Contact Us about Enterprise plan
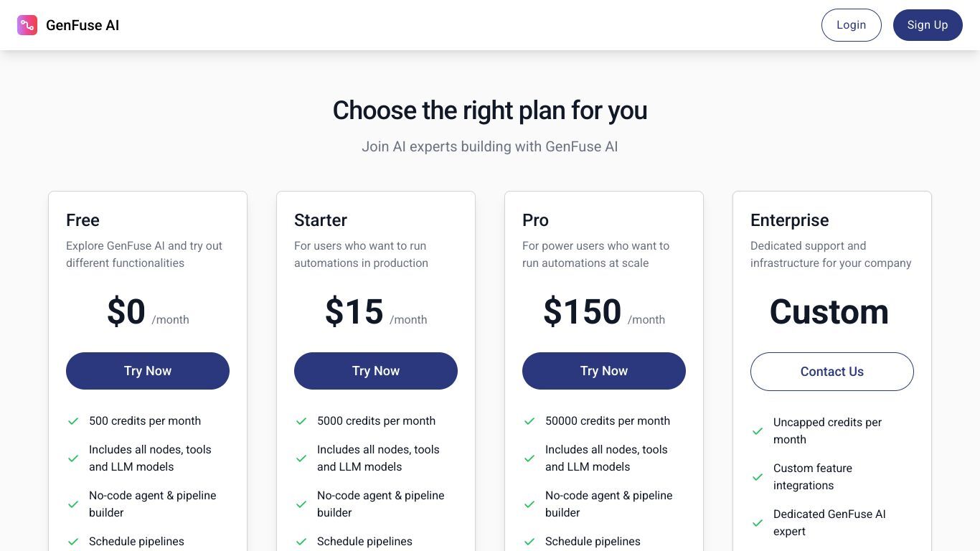Viewport: 980px width, 551px height. pyautogui.click(x=832, y=372)
